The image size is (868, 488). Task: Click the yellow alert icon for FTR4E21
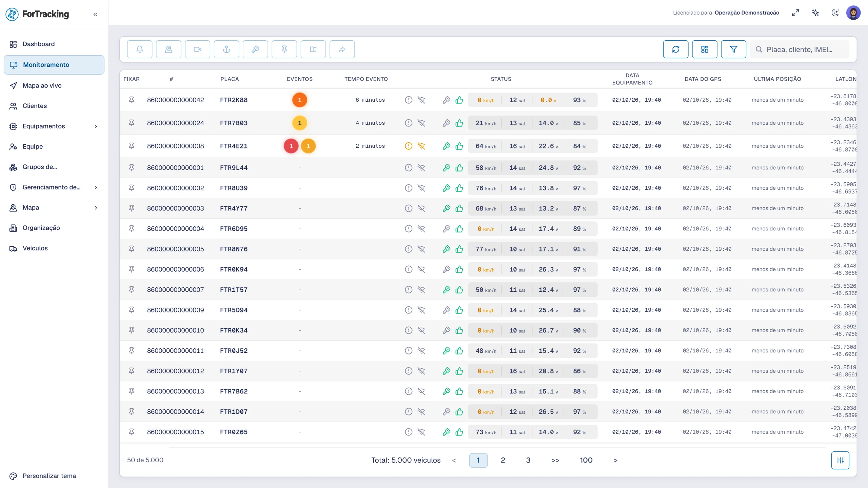pyautogui.click(x=409, y=146)
